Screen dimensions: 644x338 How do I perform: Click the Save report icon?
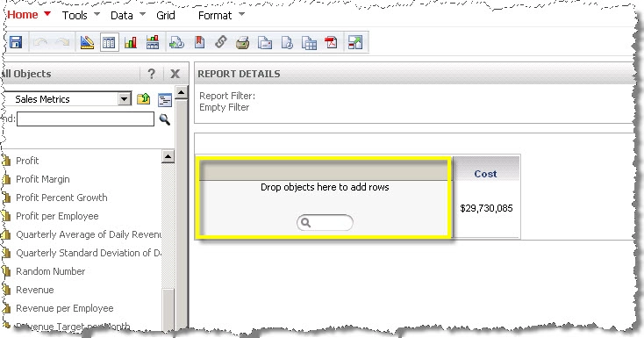pos(16,42)
